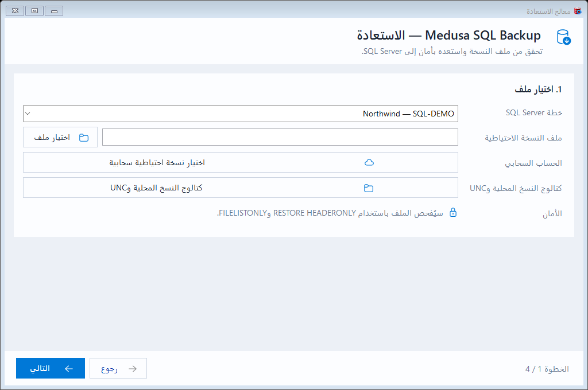Click chevron arrow of the plan combo box

pos(28,114)
